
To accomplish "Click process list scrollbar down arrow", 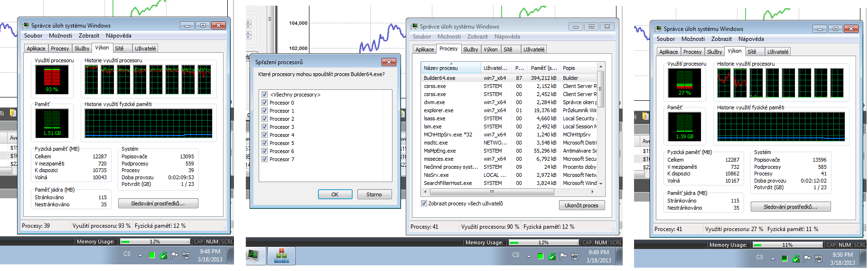I will (x=601, y=184).
